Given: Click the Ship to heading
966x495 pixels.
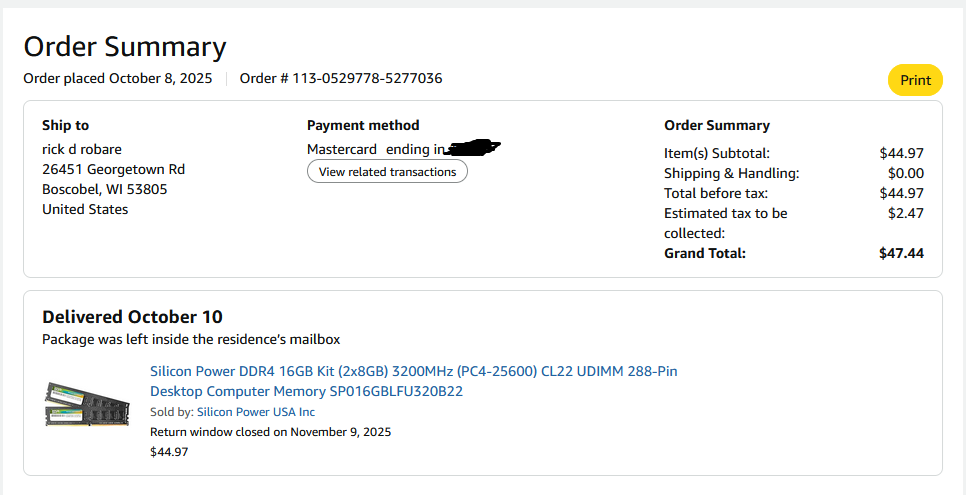Looking at the screenshot, I should (x=65, y=125).
